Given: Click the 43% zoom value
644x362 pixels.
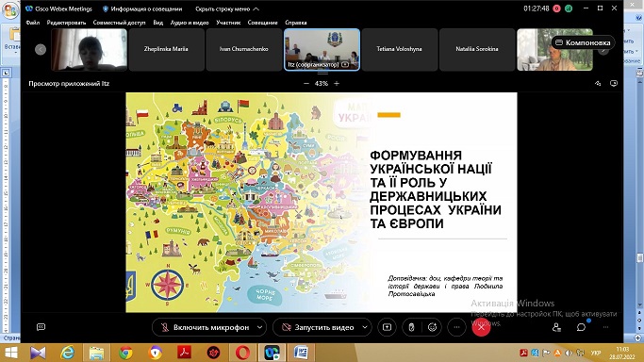Looking at the screenshot, I should click(x=322, y=83).
